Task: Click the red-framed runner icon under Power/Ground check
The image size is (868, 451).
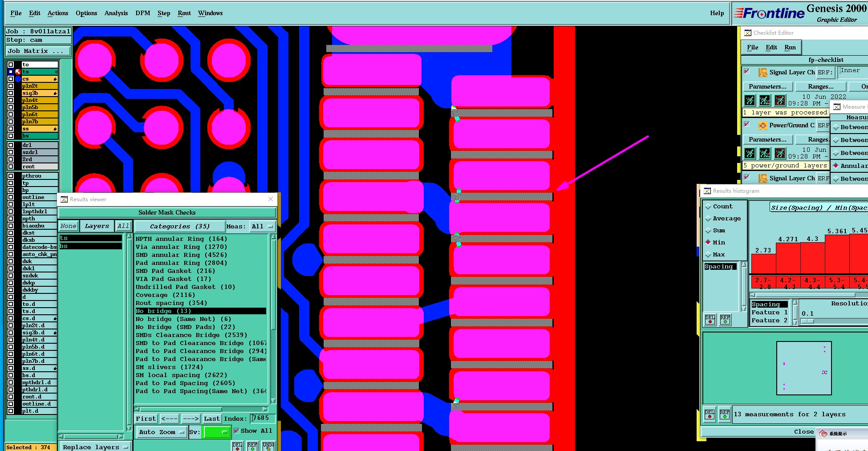Action: pyautogui.click(x=780, y=153)
